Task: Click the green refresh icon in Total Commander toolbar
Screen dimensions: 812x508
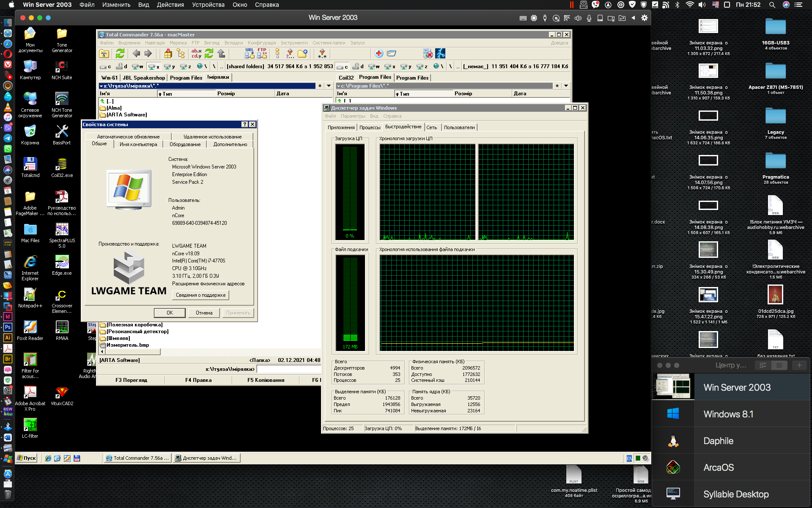Action: tap(120, 53)
